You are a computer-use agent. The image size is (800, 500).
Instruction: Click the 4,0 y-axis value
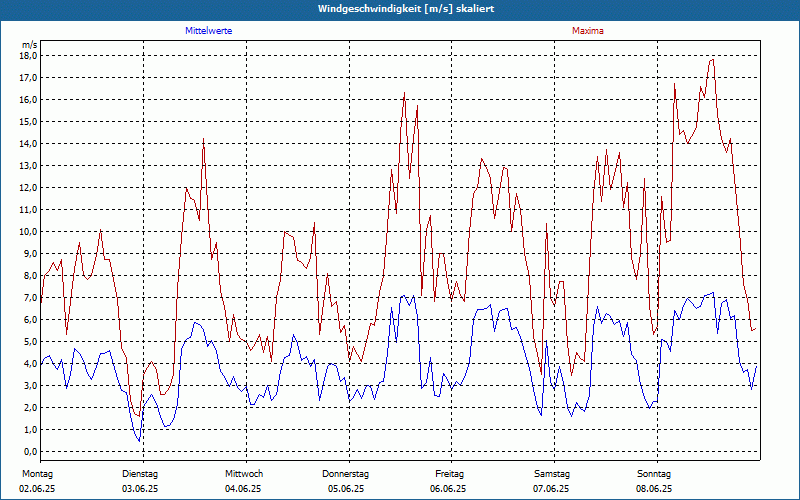click(x=31, y=363)
